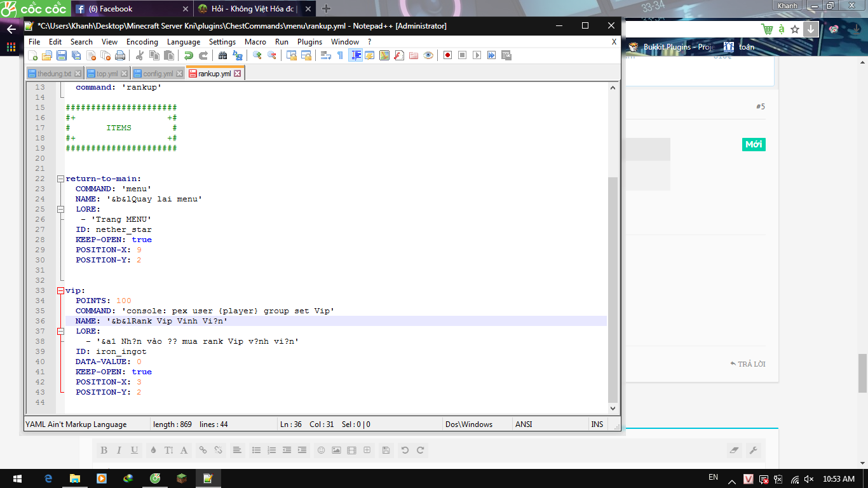The image size is (868, 488).
Task: Click the Zoom in magnifier icon
Action: point(257,55)
